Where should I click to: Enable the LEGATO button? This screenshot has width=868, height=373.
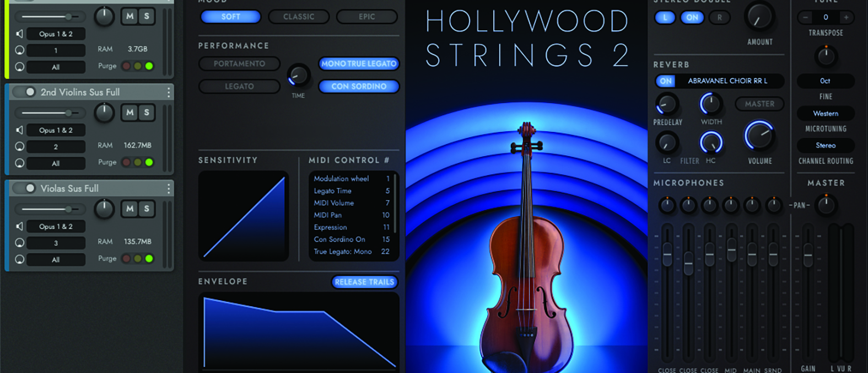pyautogui.click(x=239, y=87)
